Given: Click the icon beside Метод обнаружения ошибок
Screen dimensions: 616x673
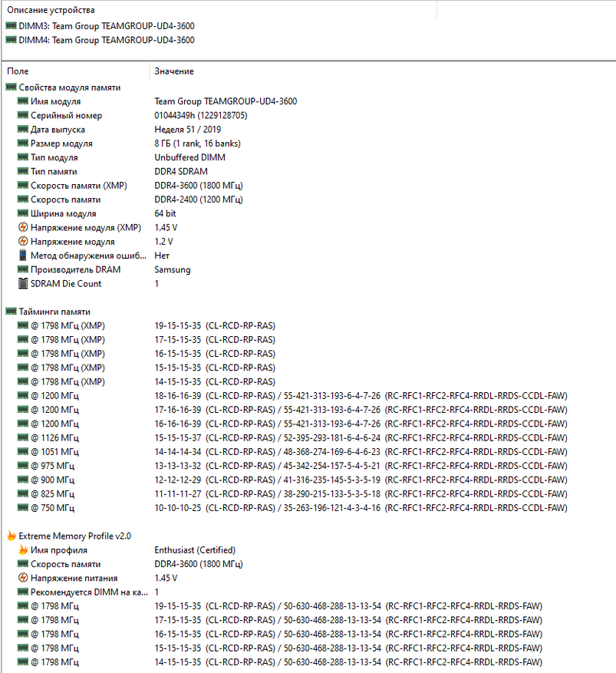Looking at the screenshot, I should (x=23, y=256).
